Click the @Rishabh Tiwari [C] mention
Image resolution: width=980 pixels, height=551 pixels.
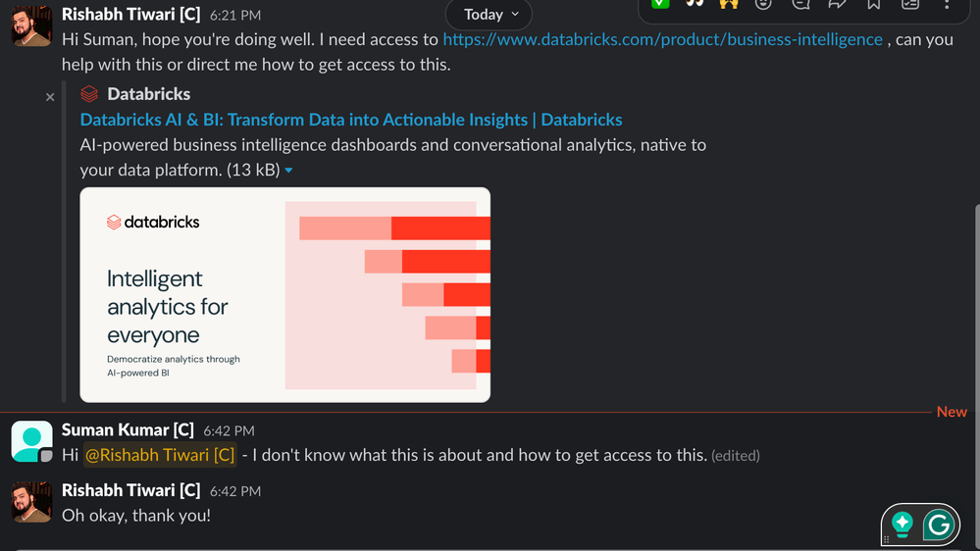coord(160,455)
